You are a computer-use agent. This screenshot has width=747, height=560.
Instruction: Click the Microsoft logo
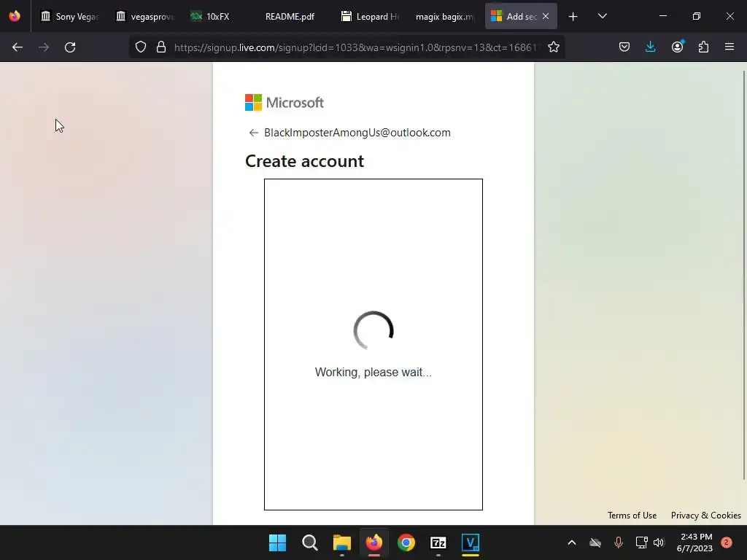click(285, 102)
